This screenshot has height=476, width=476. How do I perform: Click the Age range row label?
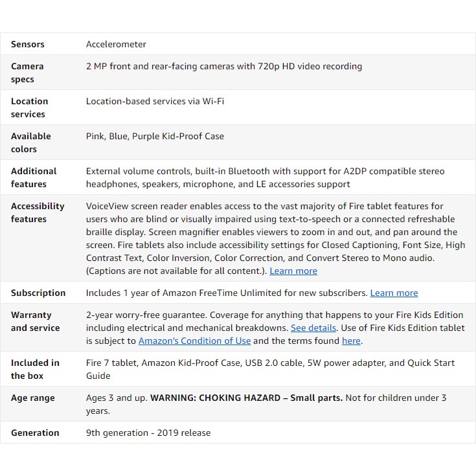(32, 398)
